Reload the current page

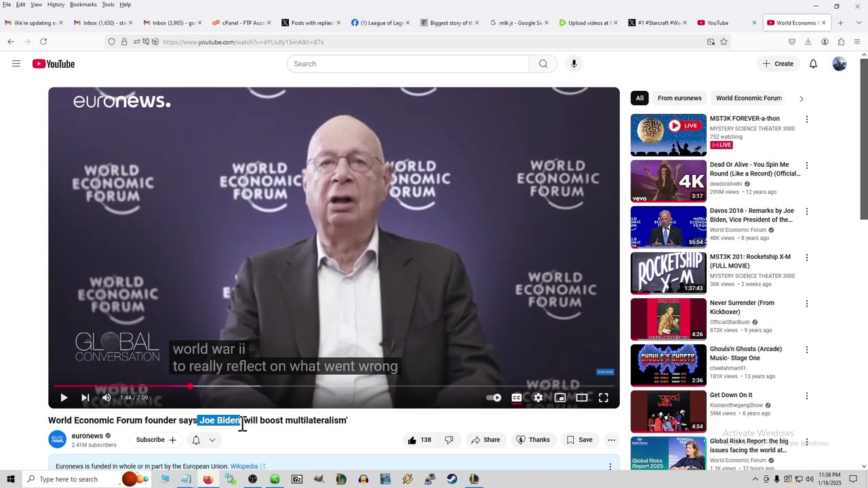(43, 42)
